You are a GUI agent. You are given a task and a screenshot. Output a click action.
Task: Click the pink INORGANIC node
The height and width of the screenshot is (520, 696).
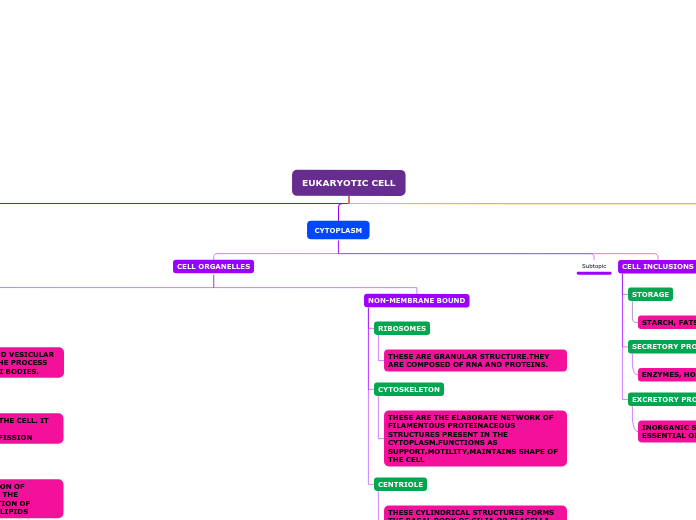pos(667,431)
